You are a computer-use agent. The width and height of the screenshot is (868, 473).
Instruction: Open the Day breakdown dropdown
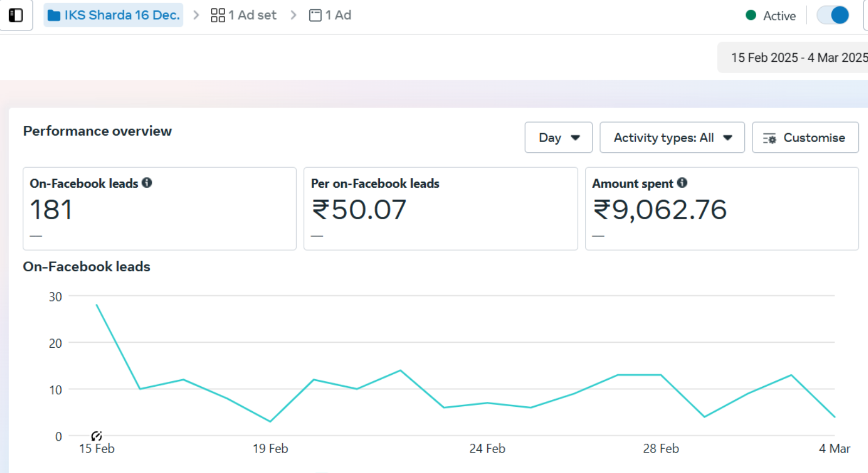tap(558, 138)
